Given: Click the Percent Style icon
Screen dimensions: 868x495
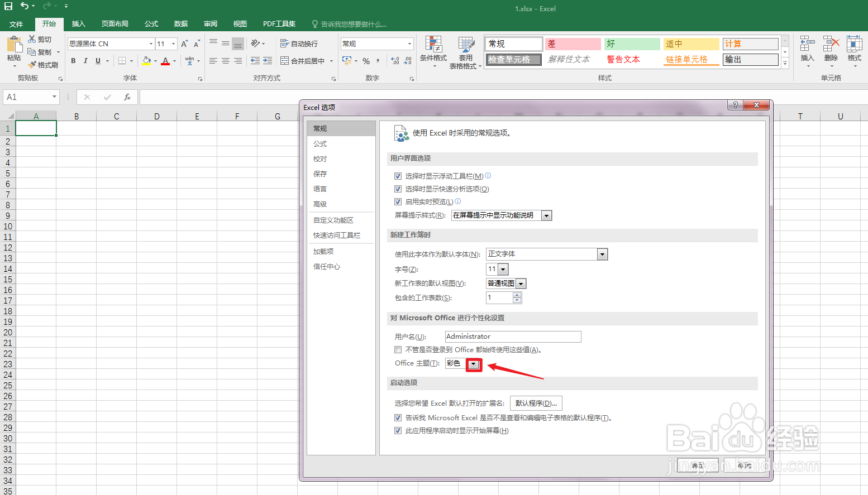Looking at the screenshot, I should click(x=366, y=61).
